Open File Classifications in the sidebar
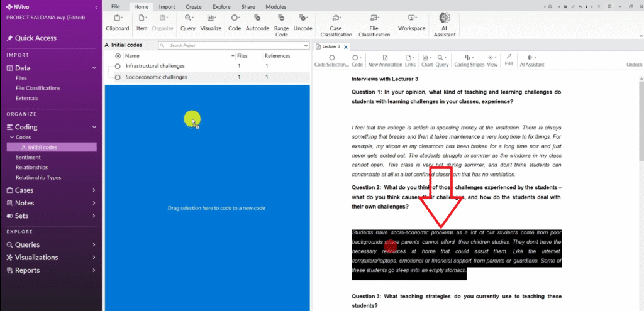Screen dimensions: 644x311 point(38,88)
